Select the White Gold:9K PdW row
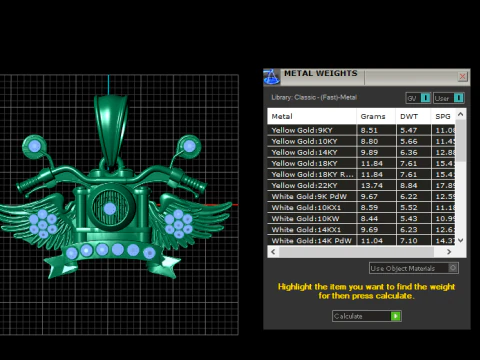480x360 pixels. tap(361, 196)
